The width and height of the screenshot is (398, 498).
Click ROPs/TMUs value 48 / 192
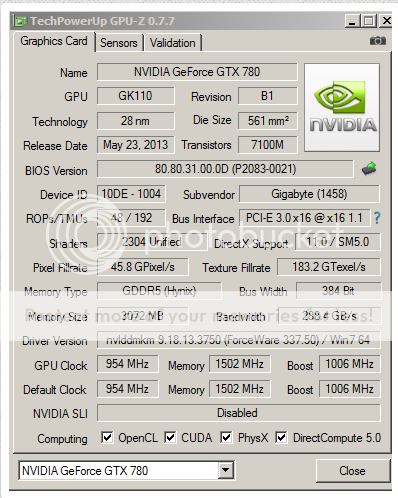(x=131, y=218)
